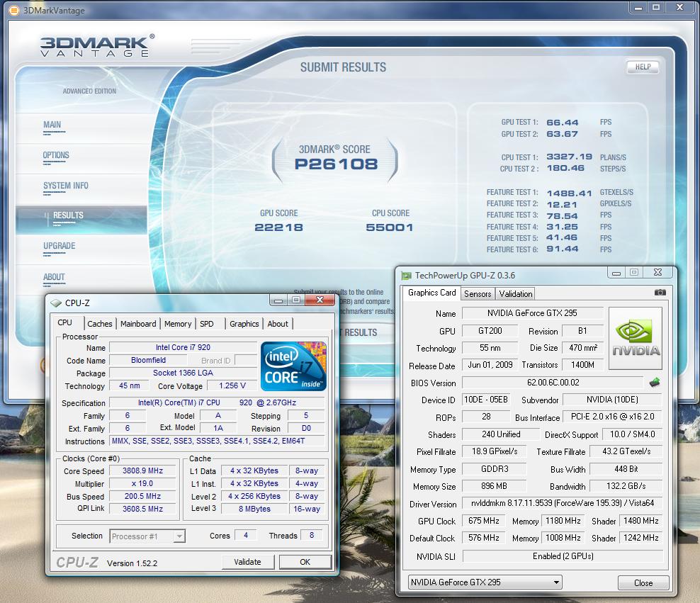Screen dimensions: 700x603
Task: Open ABOUT in 3DMark sidebar
Action: [54, 277]
